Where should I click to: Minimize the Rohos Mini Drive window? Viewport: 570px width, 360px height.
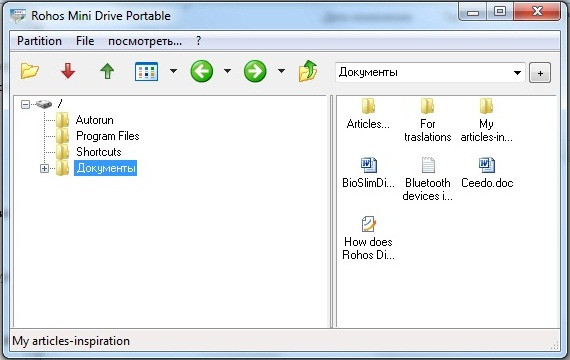pos(473,13)
